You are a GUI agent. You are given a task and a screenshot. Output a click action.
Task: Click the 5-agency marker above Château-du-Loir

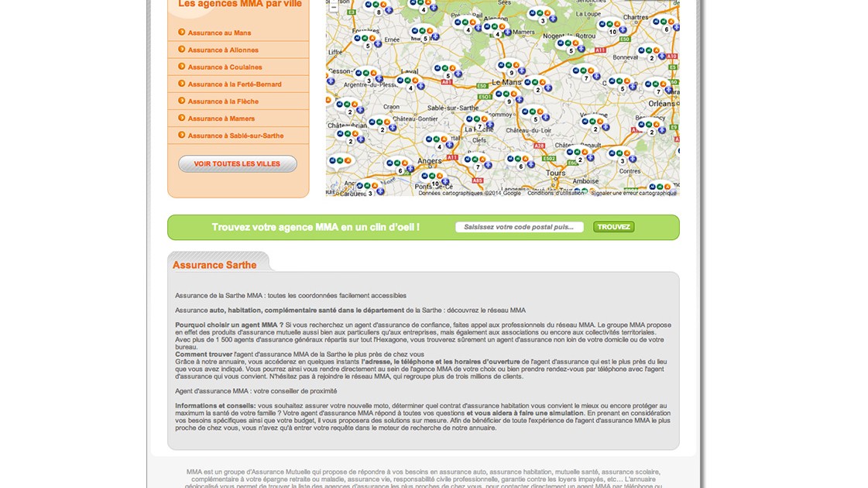[535, 115]
